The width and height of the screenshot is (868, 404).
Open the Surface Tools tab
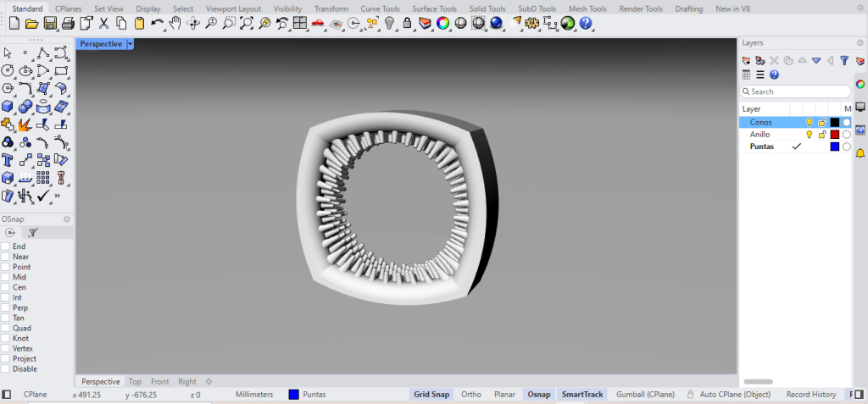(x=435, y=8)
